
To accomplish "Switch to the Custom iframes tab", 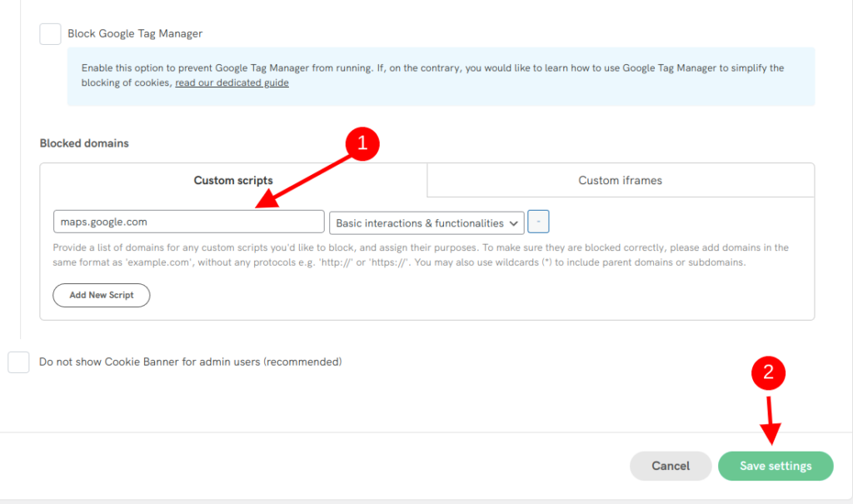I will click(x=620, y=180).
